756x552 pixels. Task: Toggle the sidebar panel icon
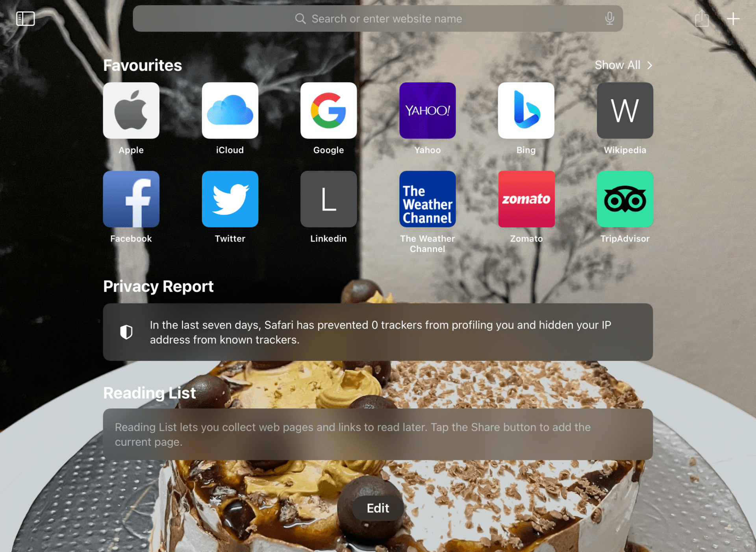tap(26, 18)
